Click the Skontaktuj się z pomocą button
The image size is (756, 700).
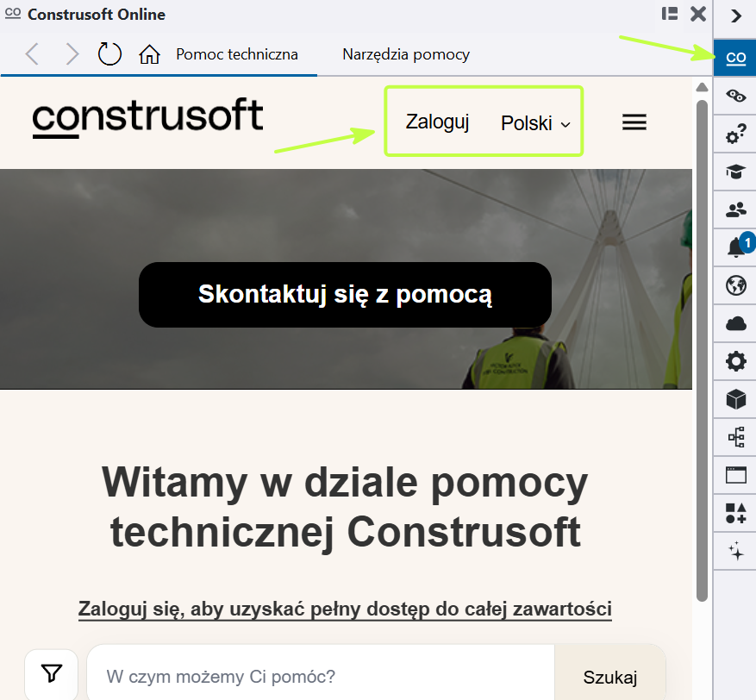tap(345, 295)
